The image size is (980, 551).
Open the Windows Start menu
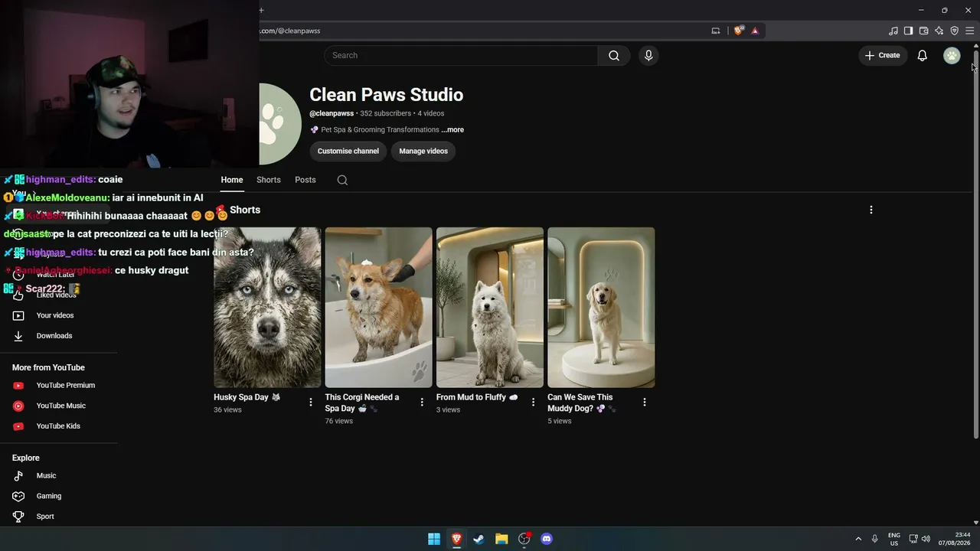(434, 539)
